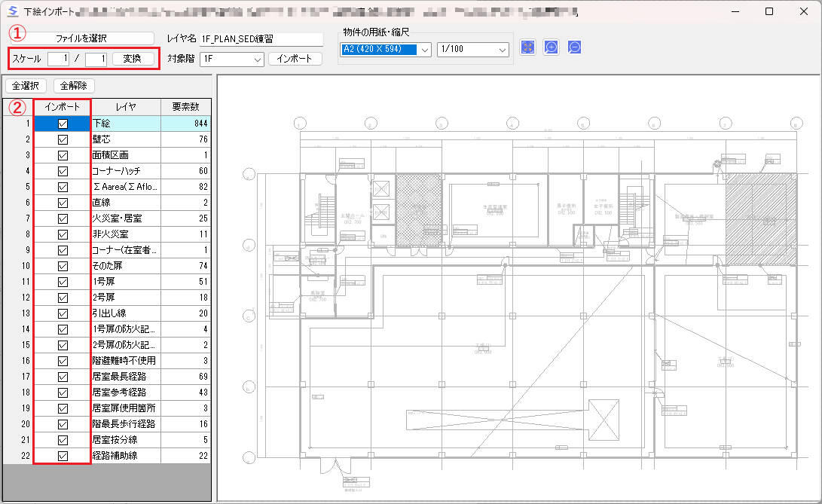The height and width of the screenshot is (504, 822).
Task: Click the scale denominator input field
Action: point(96,59)
